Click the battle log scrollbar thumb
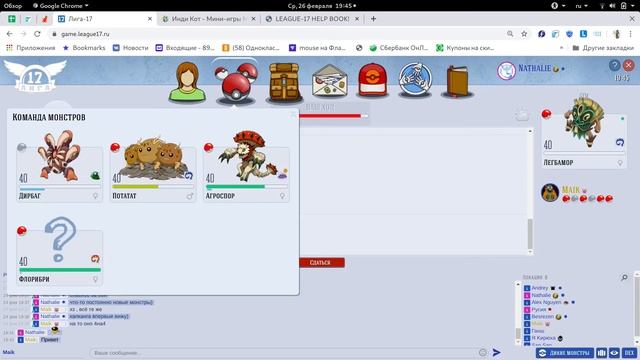The height and width of the screenshot is (360, 640). click(x=530, y=234)
